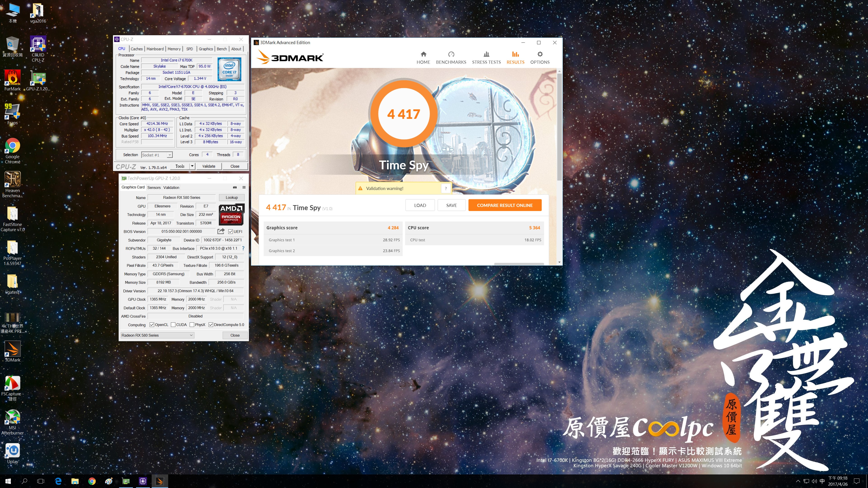Switch to the Bench tab in CPU-Z
The height and width of the screenshot is (488, 868).
click(221, 49)
